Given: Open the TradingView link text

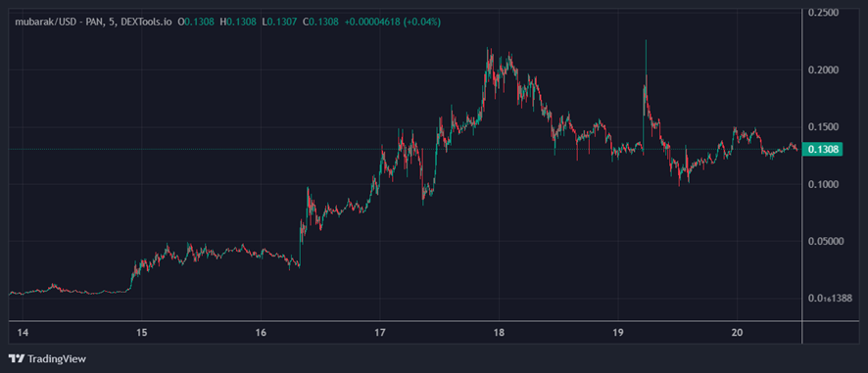Looking at the screenshot, I should coord(57,358).
